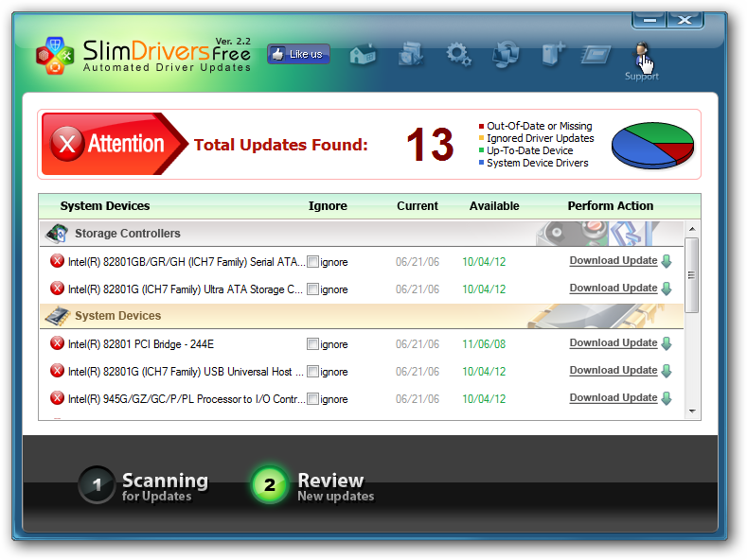The width and height of the screenshot is (747, 560).
Task: Check ignore for 945G Processor to I/O
Action: pos(312,399)
